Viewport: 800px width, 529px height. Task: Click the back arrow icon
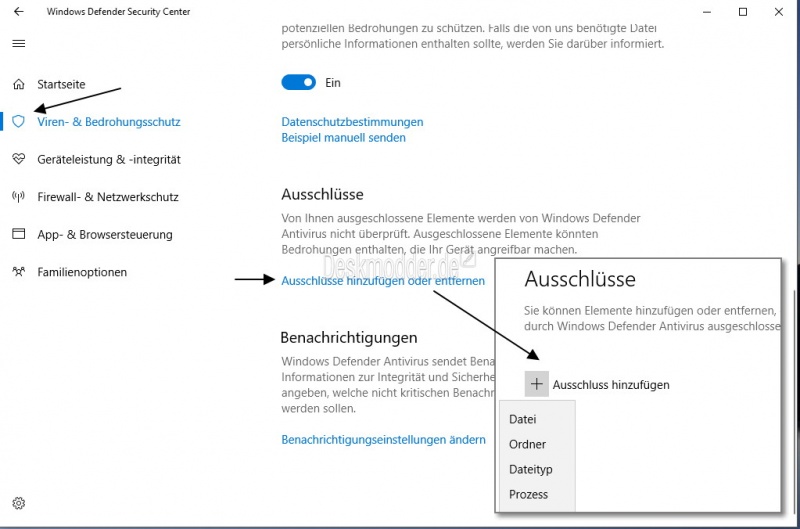coord(18,12)
